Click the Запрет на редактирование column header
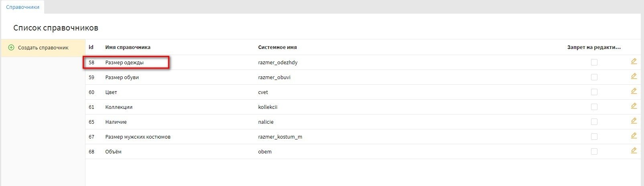Viewport: 644px width, 186px height. [593, 47]
